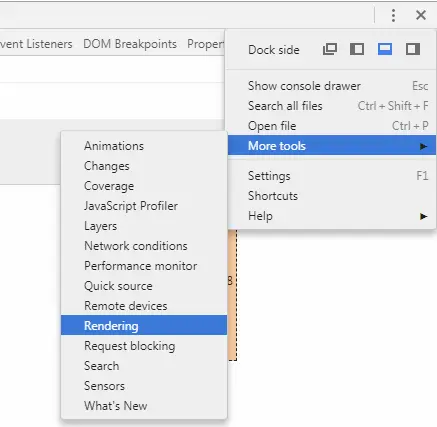Expand the Help submenu arrow

click(x=423, y=216)
